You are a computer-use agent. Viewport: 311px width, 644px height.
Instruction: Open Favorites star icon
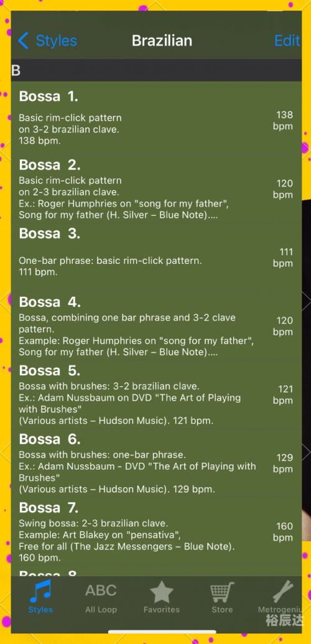tap(162, 592)
